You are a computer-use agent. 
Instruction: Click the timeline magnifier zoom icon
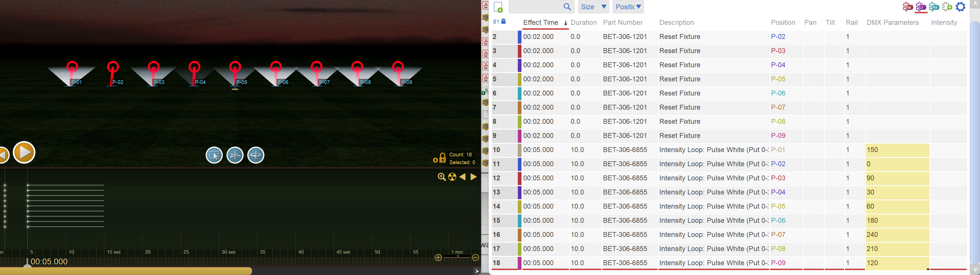(x=441, y=177)
